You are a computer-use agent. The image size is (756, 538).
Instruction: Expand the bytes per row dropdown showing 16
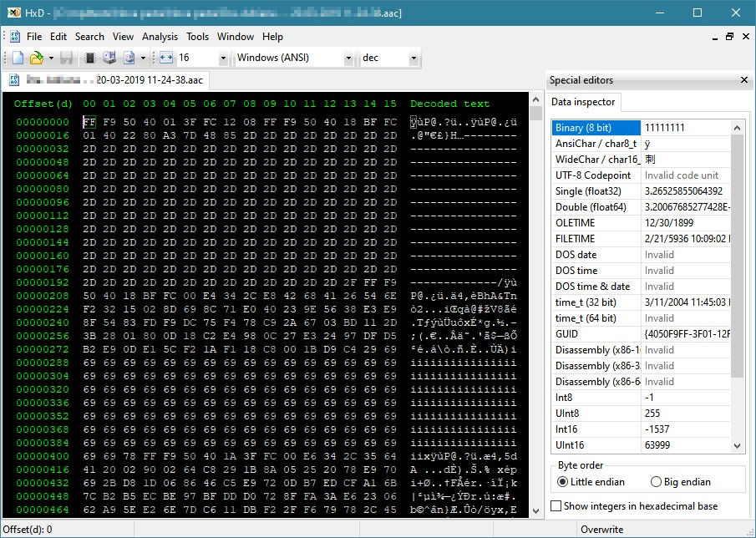(223, 58)
